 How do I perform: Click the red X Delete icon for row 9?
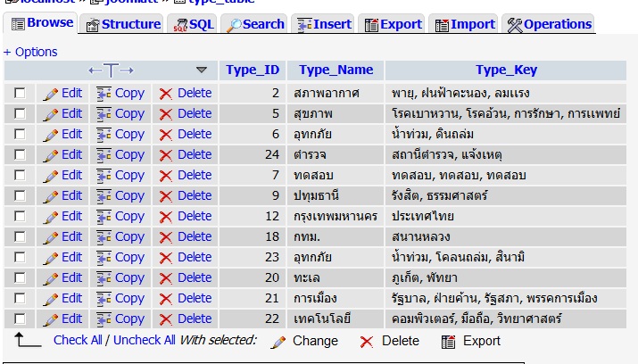(166, 196)
